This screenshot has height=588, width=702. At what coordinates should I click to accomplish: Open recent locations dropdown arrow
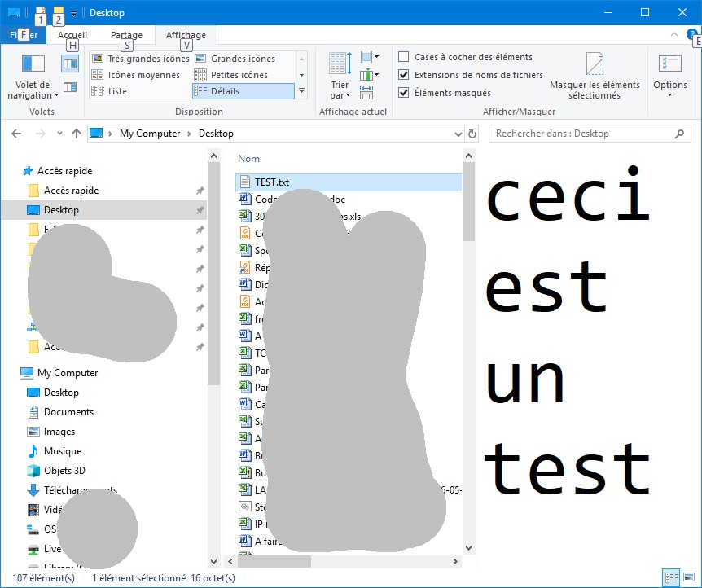click(59, 134)
